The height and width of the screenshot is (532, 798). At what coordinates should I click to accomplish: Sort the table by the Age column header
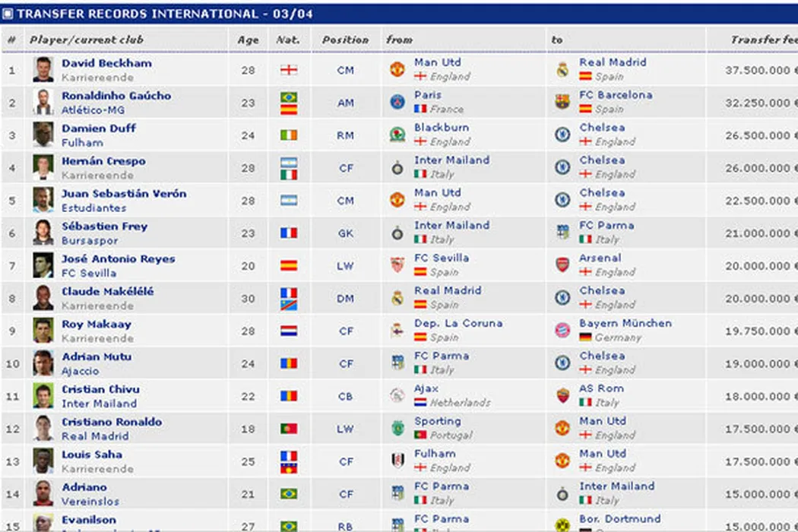coord(248,40)
